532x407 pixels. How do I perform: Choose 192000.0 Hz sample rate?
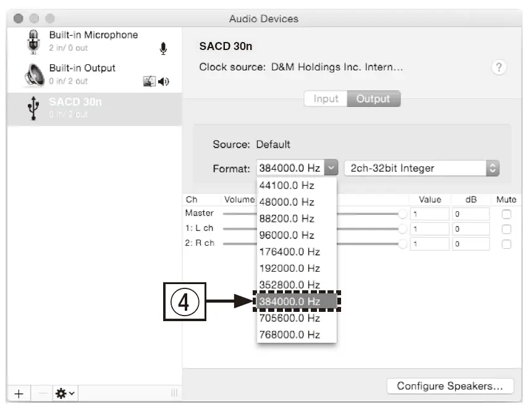(x=297, y=269)
